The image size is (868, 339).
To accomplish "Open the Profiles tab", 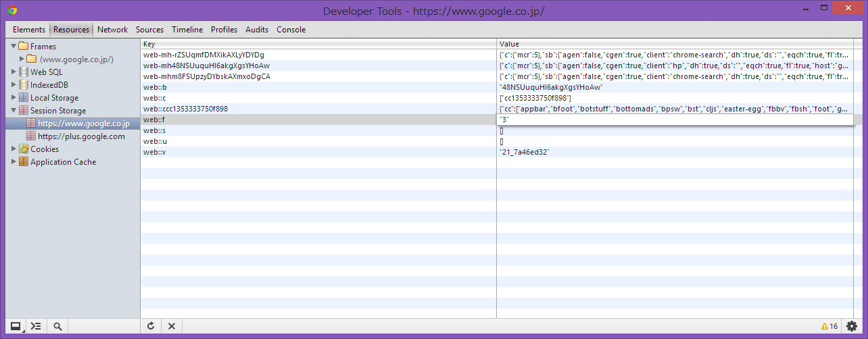I will pos(224,30).
